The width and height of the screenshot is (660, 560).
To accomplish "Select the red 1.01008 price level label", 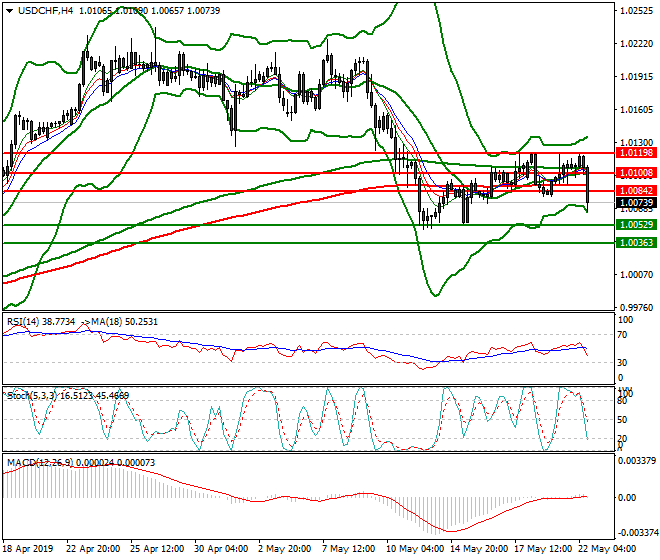I will [x=637, y=173].
